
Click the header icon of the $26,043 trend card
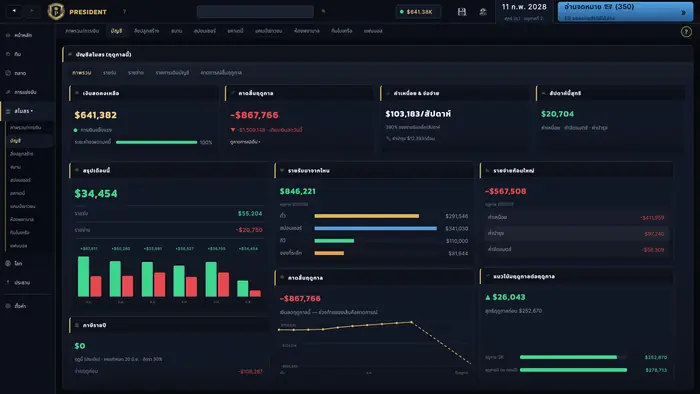(x=488, y=276)
